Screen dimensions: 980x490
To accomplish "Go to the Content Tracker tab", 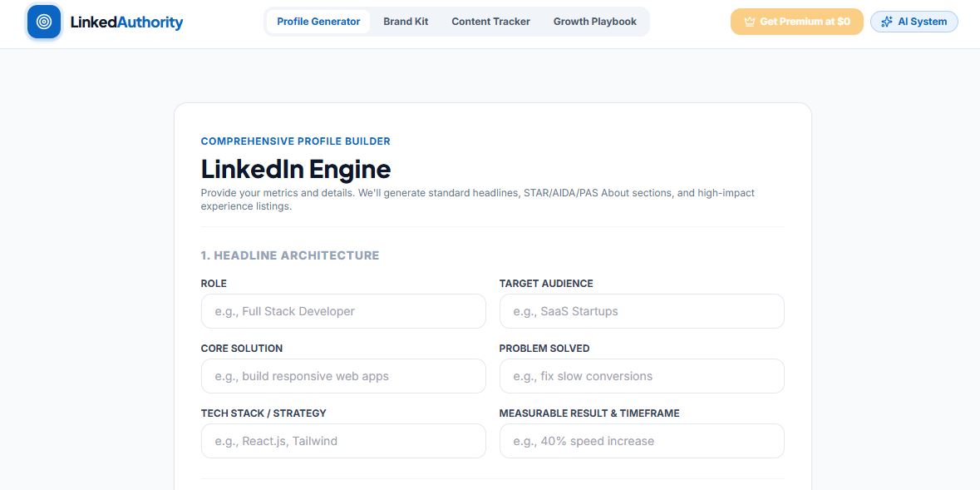I will 490,22.
